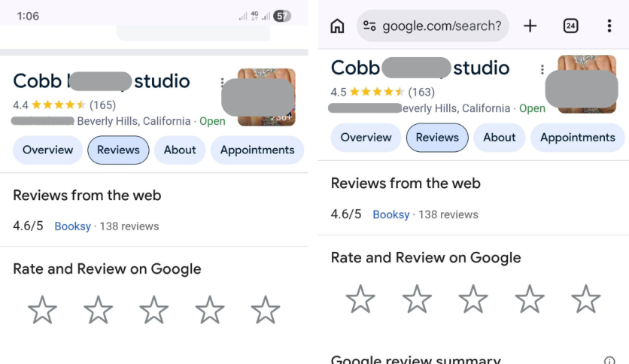Open Appointments tab on the 4.4-rated listing

coord(257,150)
